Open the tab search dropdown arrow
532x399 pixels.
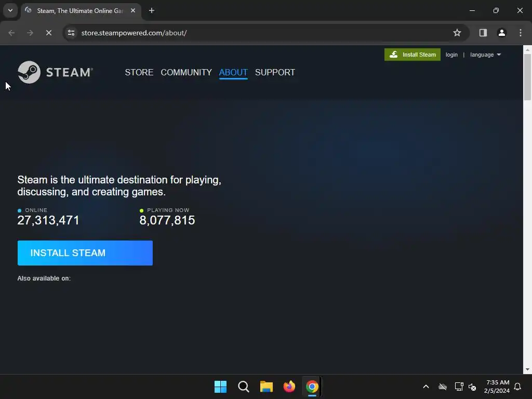click(x=10, y=10)
